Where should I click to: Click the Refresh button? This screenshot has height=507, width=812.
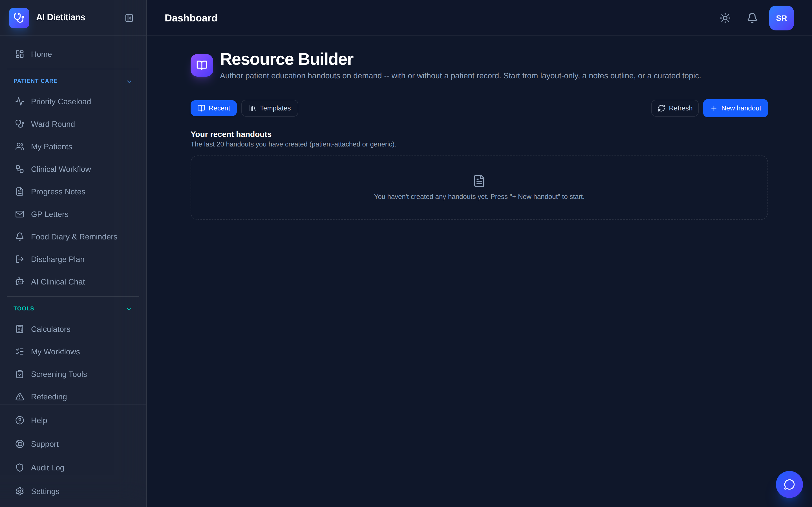[x=675, y=108]
